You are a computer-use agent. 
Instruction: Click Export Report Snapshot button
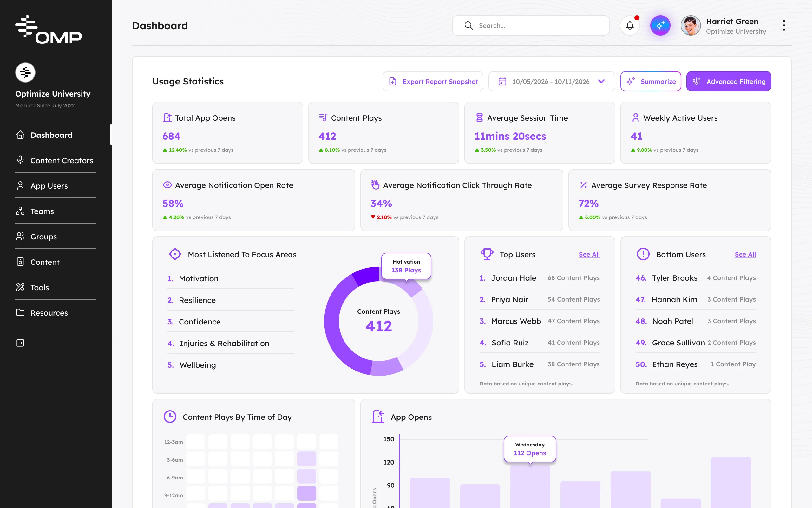[433, 81]
